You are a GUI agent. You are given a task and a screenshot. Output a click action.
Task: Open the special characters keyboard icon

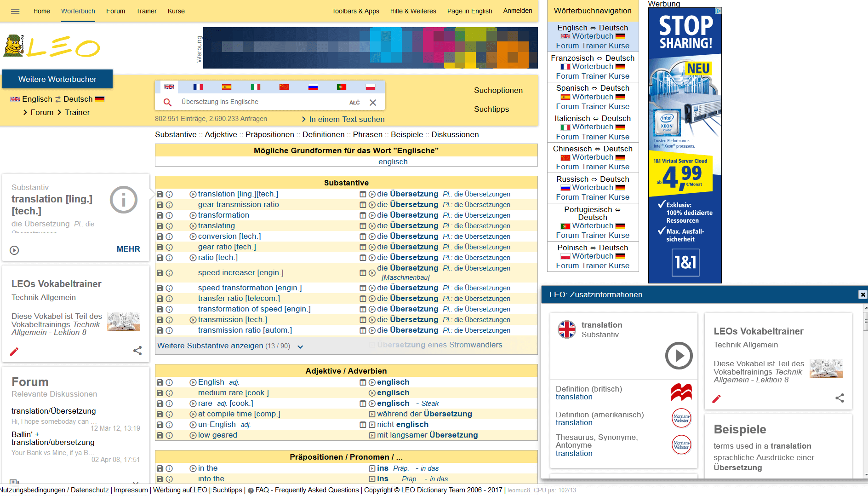(354, 102)
